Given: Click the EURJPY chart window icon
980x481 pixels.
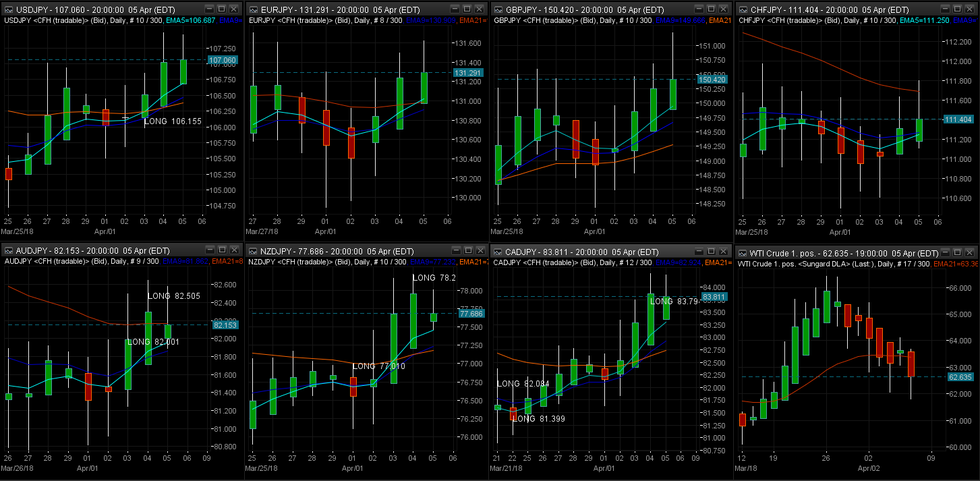Looking at the screenshot, I should (252, 9).
